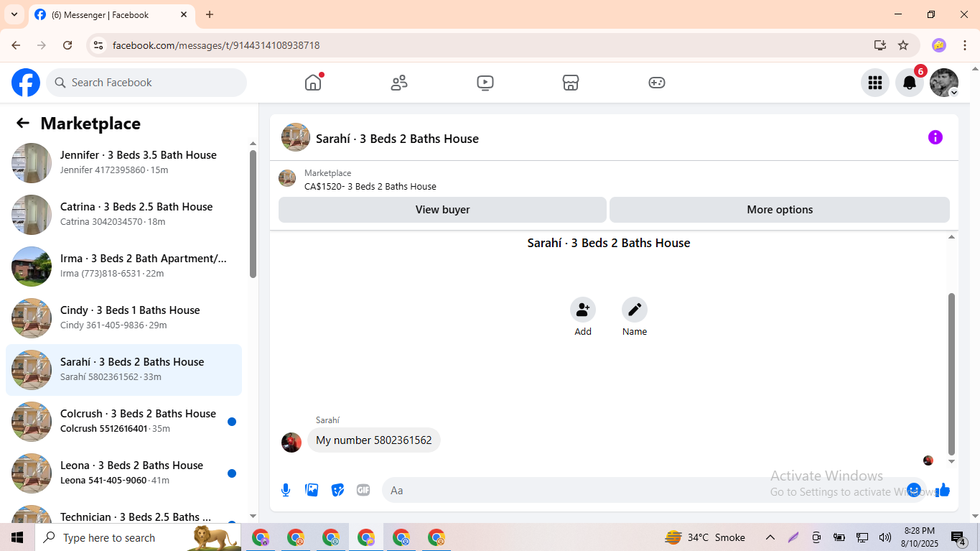This screenshot has height=551, width=980.
Task: Open the Irma 3 Beds 2 Bath Apartment chat
Action: 123,267
